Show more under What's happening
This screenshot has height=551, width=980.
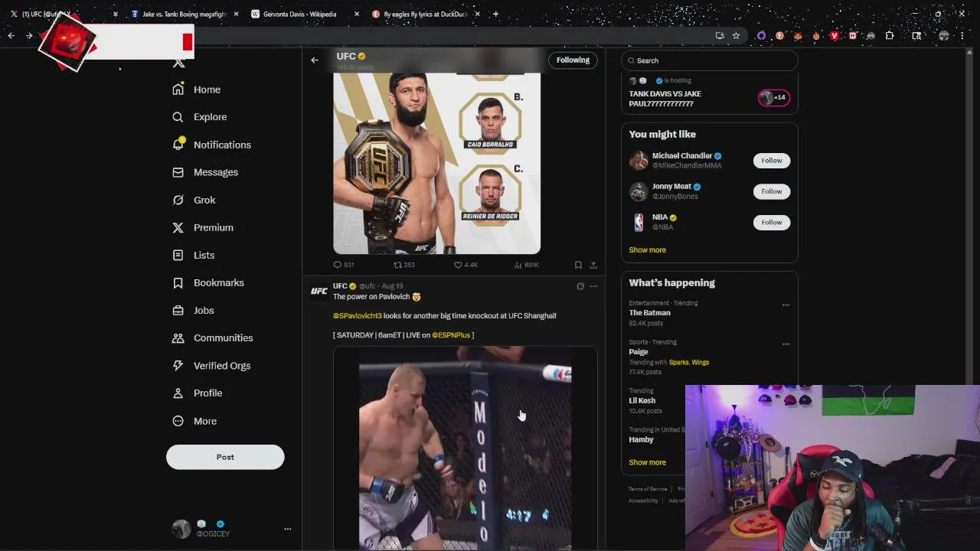[647, 462]
